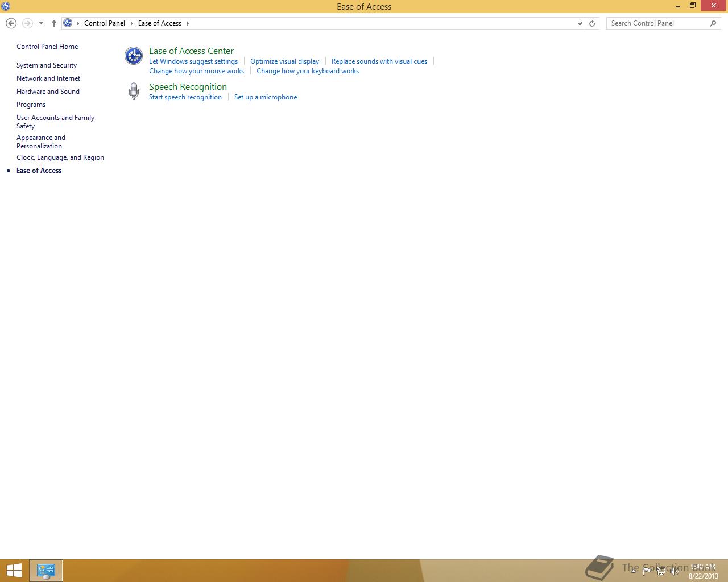Viewport: 728px width, 582px height.
Task: Open Action Center flag icon in tray
Action: pyautogui.click(x=647, y=571)
